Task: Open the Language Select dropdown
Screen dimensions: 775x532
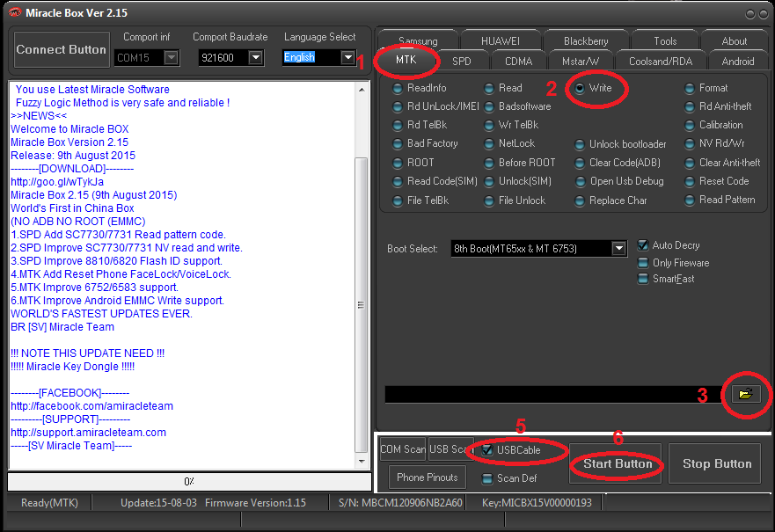Action: coord(348,58)
